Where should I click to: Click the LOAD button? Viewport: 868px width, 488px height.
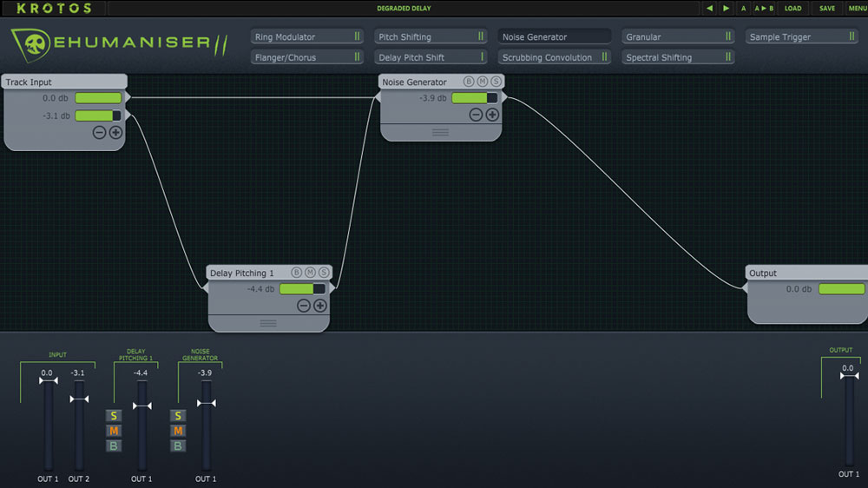pos(792,9)
